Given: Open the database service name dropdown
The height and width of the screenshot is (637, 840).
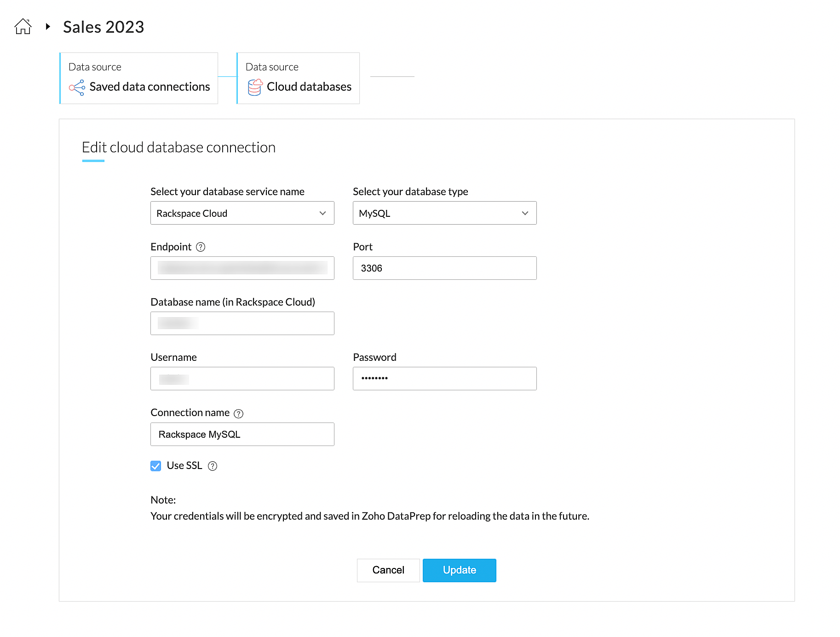Looking at the screenshot, I should point(242,213).
